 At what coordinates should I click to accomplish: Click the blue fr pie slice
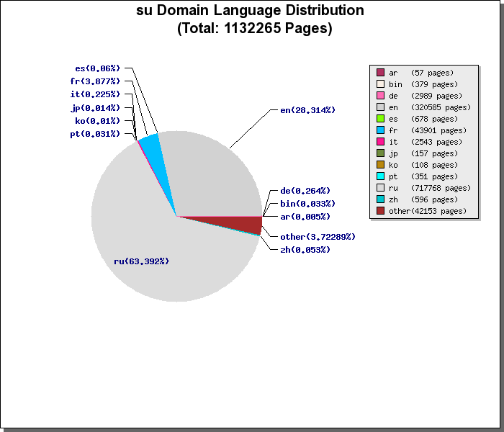(157, 161)
